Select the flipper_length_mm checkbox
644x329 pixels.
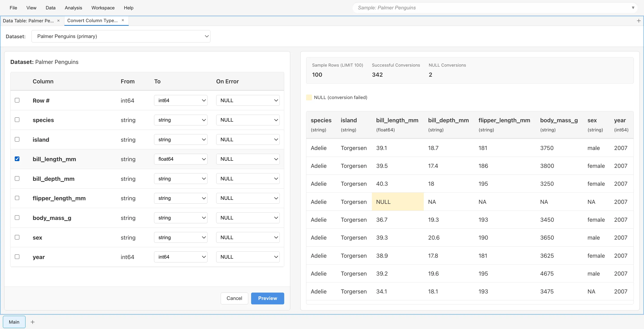(x=17, y=198)
